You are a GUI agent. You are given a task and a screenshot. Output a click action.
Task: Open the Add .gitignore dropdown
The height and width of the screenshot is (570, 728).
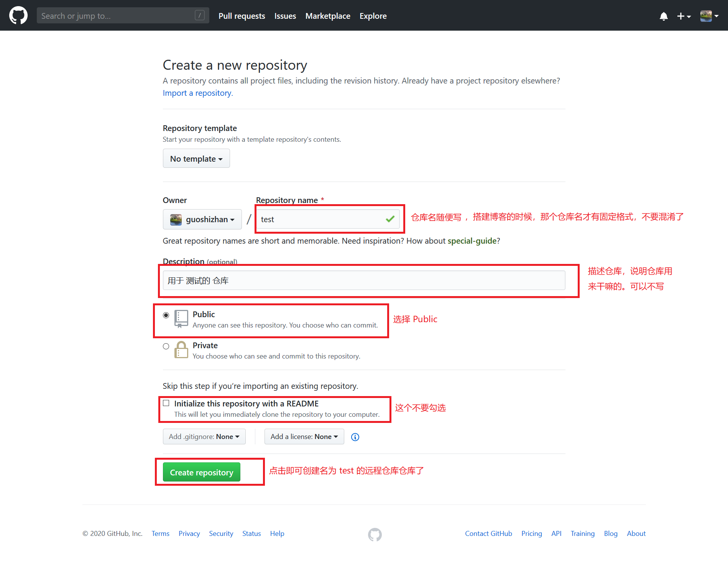tap(204, 437)
